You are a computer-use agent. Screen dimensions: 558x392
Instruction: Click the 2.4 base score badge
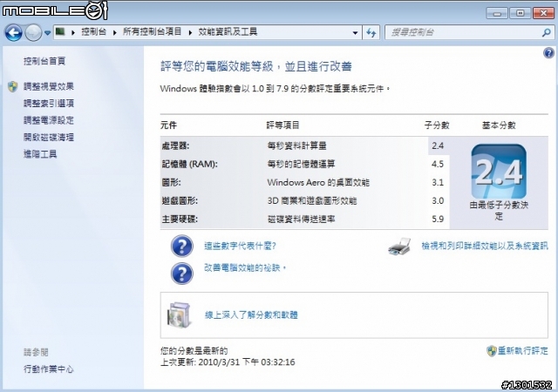click(x=499, y=172)
